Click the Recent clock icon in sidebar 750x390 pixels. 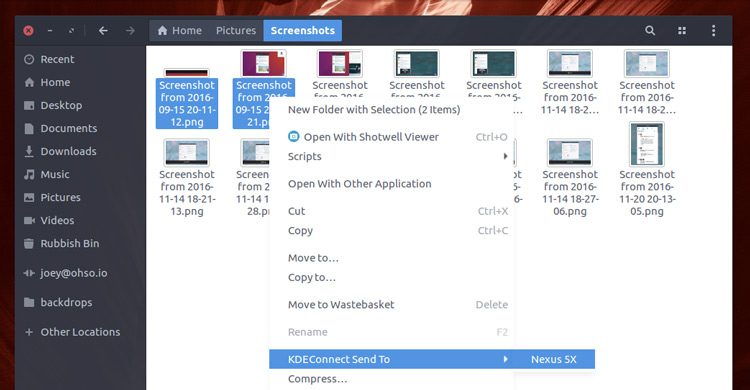[x=29, y=59]
